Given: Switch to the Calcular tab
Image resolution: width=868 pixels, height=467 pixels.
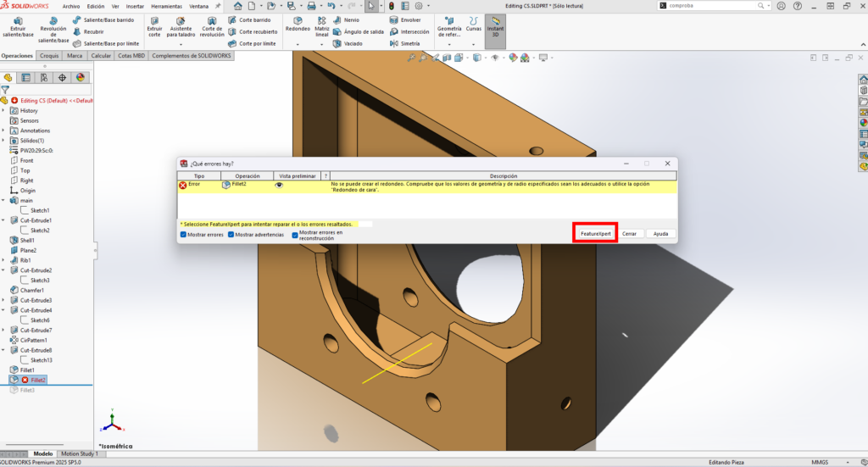Looking at the screenshot, I should pyautogui.click(x=101, y=55).
